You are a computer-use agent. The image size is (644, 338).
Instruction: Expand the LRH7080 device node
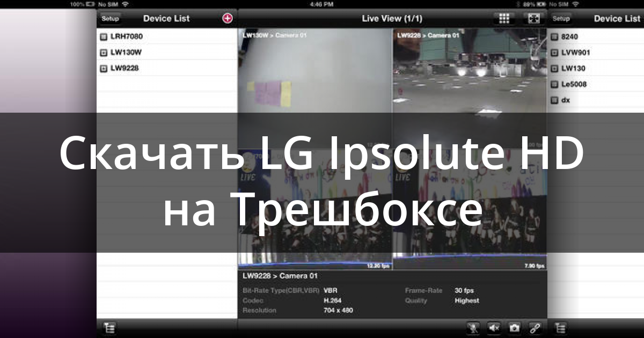coord(104,37)
